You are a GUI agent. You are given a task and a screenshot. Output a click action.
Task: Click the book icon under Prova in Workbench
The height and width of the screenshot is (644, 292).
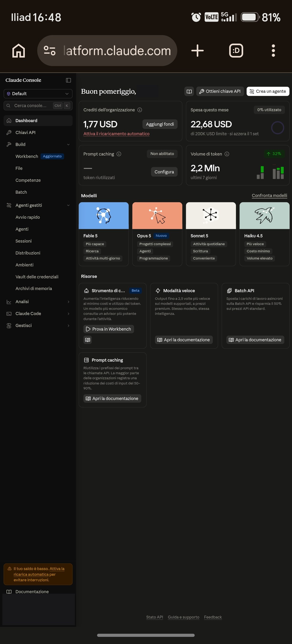click(x=88, y=340)
